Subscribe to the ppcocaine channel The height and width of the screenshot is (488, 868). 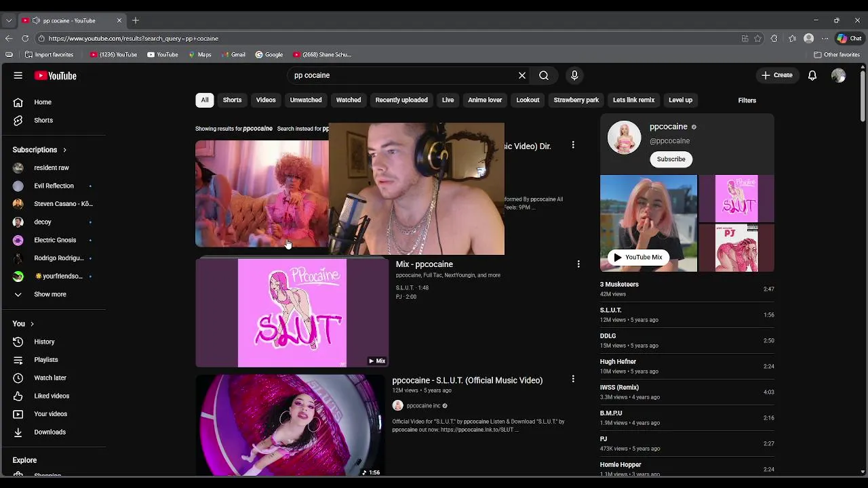click(x=671, y=159)
